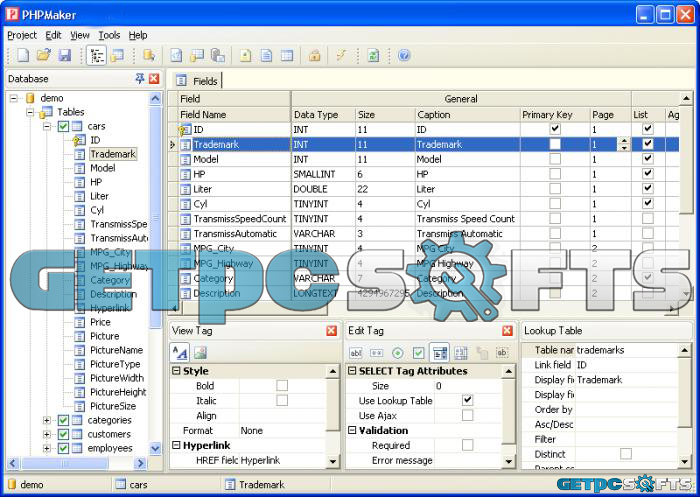
Task: Toggle List checkbox for TransmissSpeedCount row
Action: (647, 218)
